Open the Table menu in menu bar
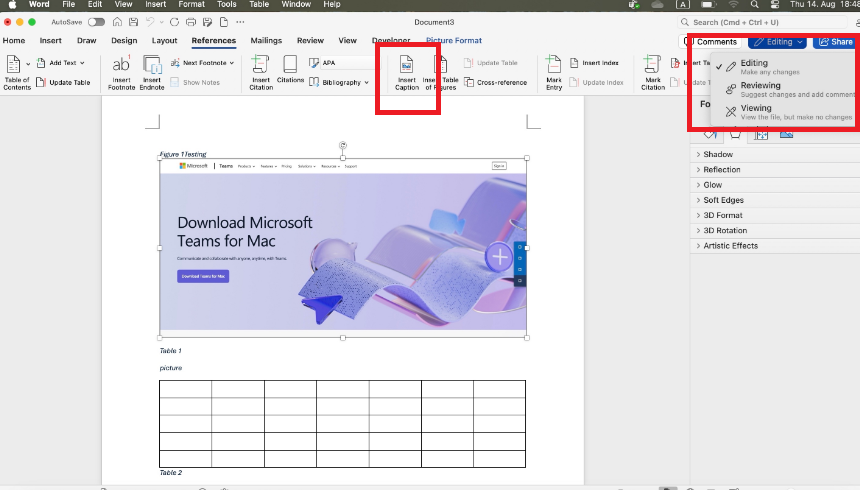The height and width of the screenshot is (490, 860). pyautogui.click(x=259, y=4)
